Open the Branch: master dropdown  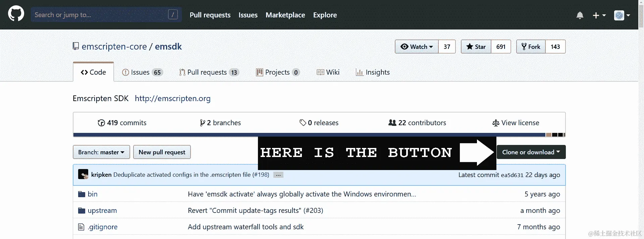101,152
